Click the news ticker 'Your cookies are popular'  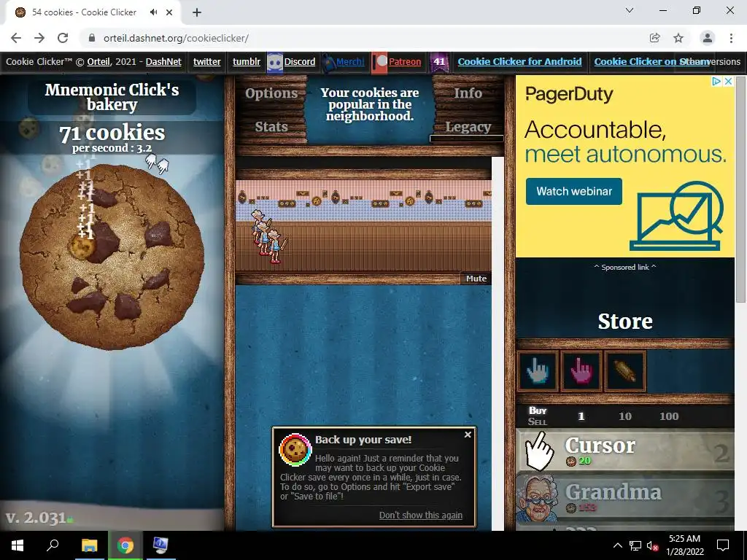point(370,104)
